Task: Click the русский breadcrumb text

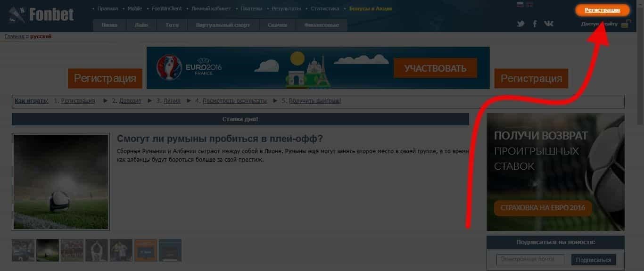Action: tap(41, 36)
